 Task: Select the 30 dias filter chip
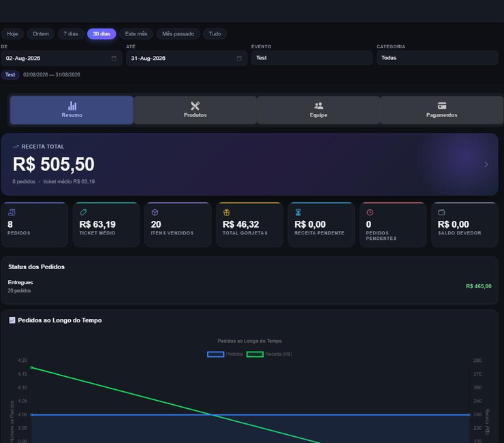click(101, 34)
